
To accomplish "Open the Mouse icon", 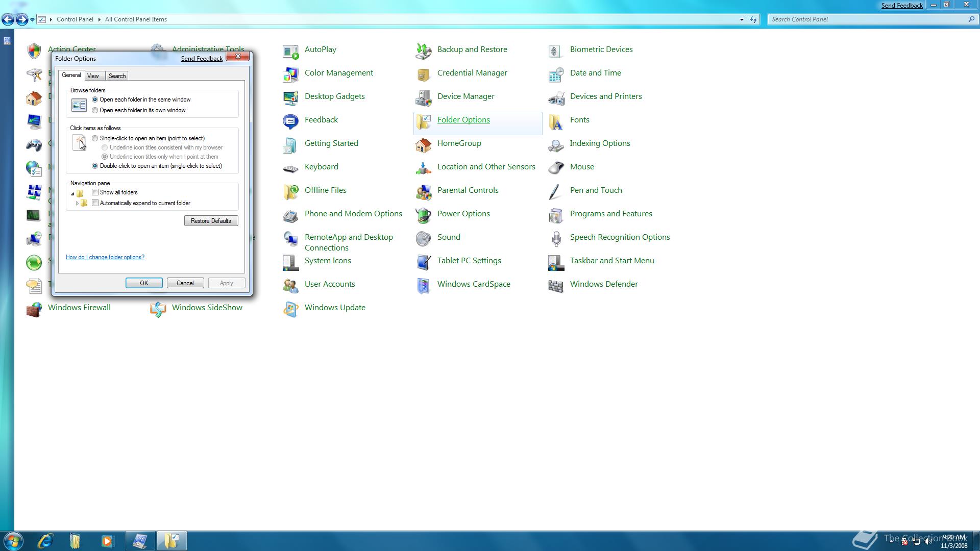I will click(x=556, y=169).
